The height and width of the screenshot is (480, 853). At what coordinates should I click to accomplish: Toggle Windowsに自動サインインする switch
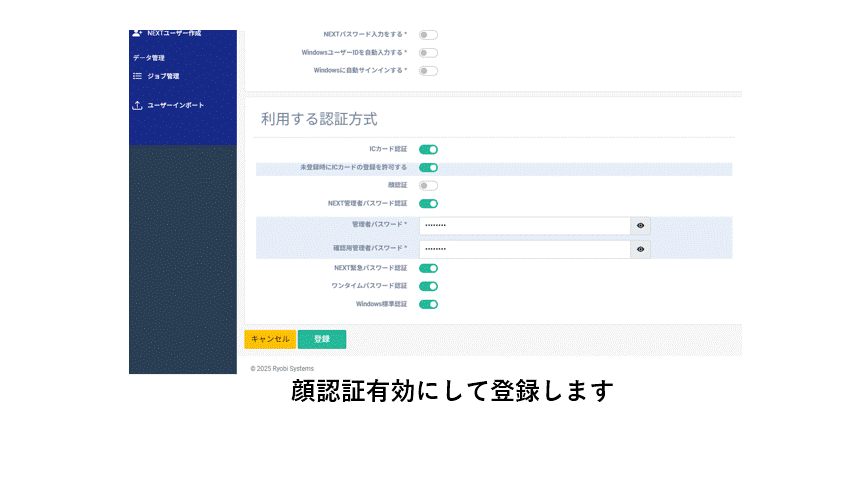[428, 71]
